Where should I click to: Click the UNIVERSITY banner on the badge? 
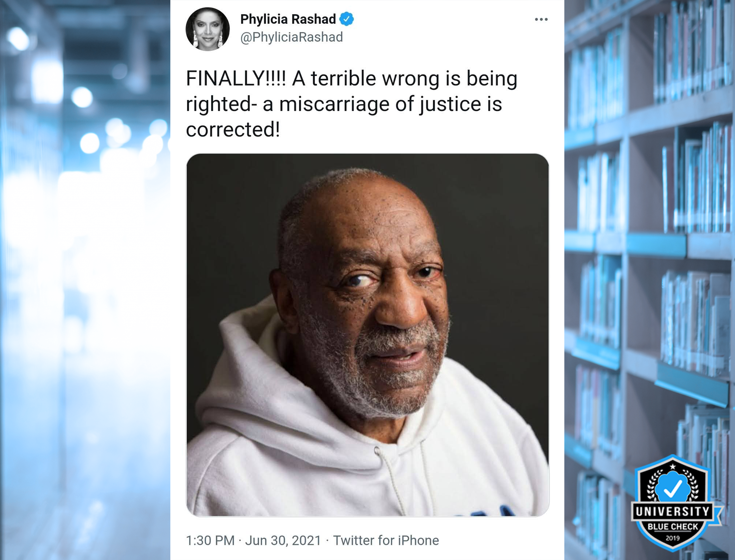coord(672,511)
